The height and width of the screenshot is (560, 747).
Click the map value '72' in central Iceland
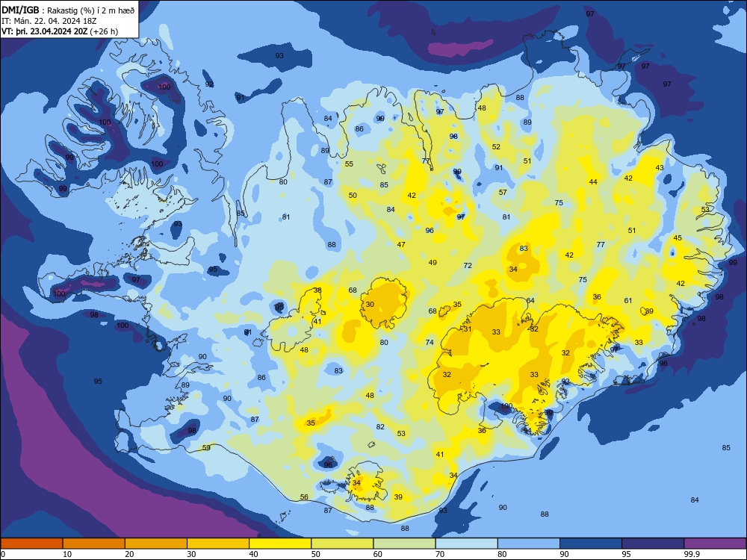pos(468,266)
